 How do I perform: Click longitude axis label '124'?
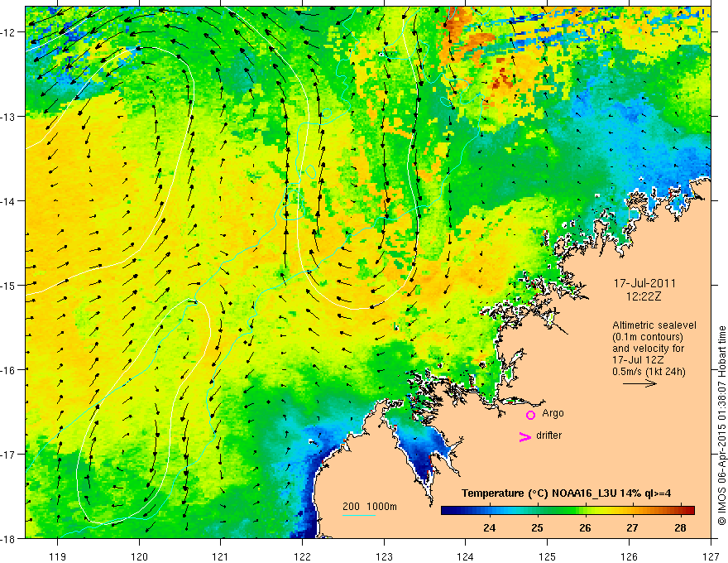pyautogui.click(x=466, y=556)
